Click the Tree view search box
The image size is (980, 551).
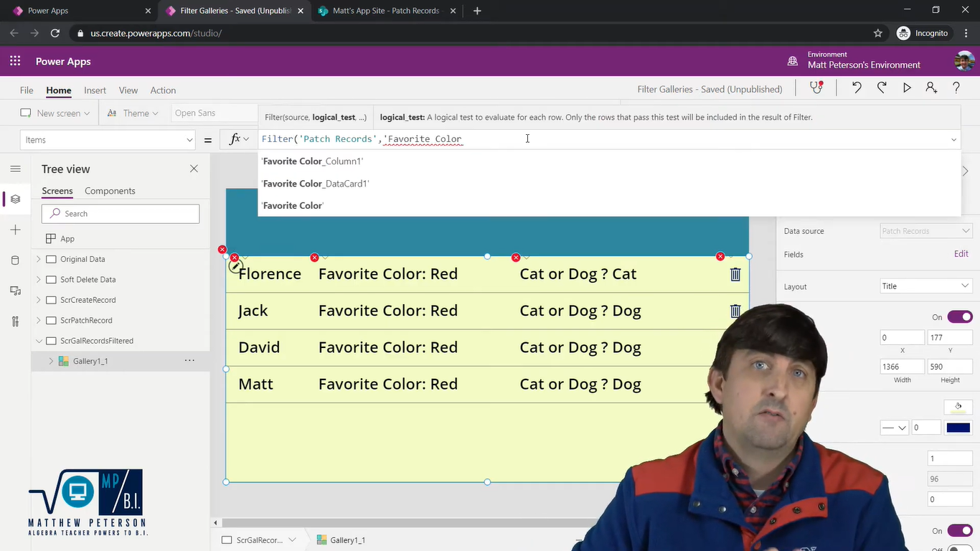(x=121, y=214)
